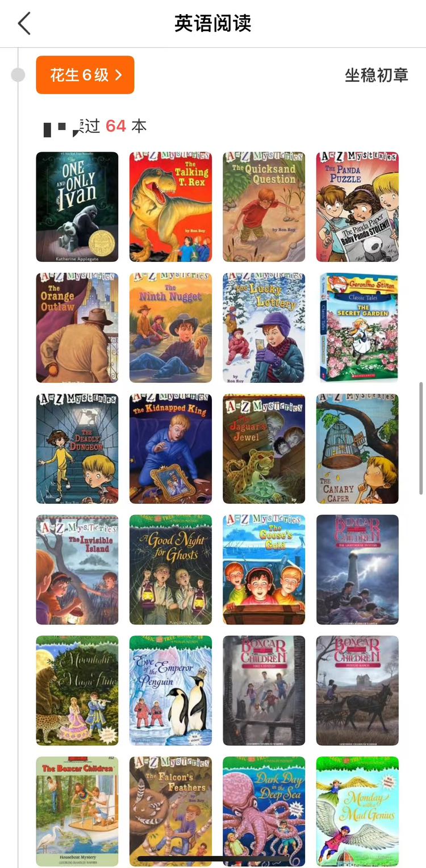426x868 pixels.
Task: Open The Deadly Dungeon cover
Action: (77, 449)
